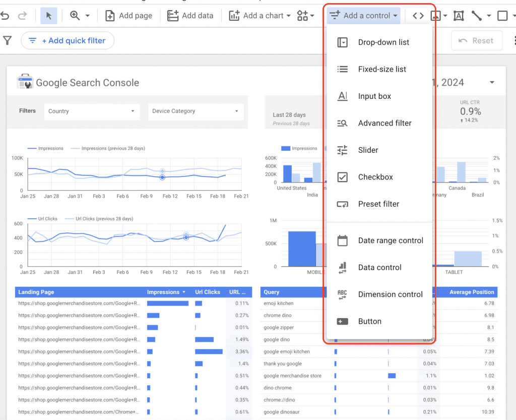Click the Undo arrow icon
Viewport: 516px width, 420px height.
[5, 16]
